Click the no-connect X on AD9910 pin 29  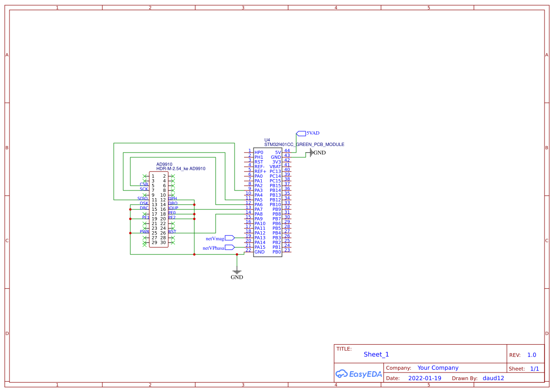tap(144, 243)
